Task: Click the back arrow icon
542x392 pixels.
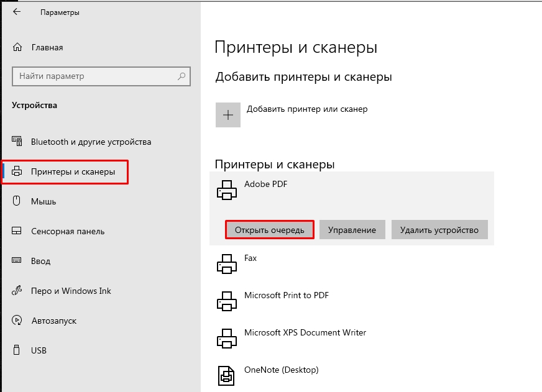Action: tap(17, 12)
